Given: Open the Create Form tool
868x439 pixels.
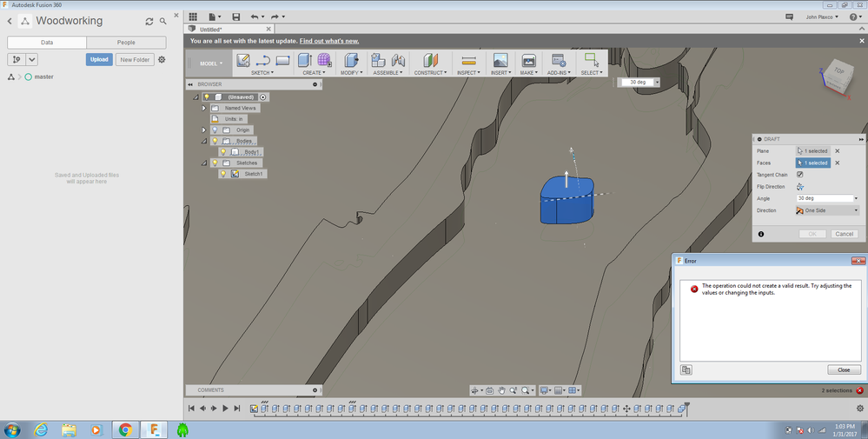Looking at the screenshot, I should [x=324, y=60].
